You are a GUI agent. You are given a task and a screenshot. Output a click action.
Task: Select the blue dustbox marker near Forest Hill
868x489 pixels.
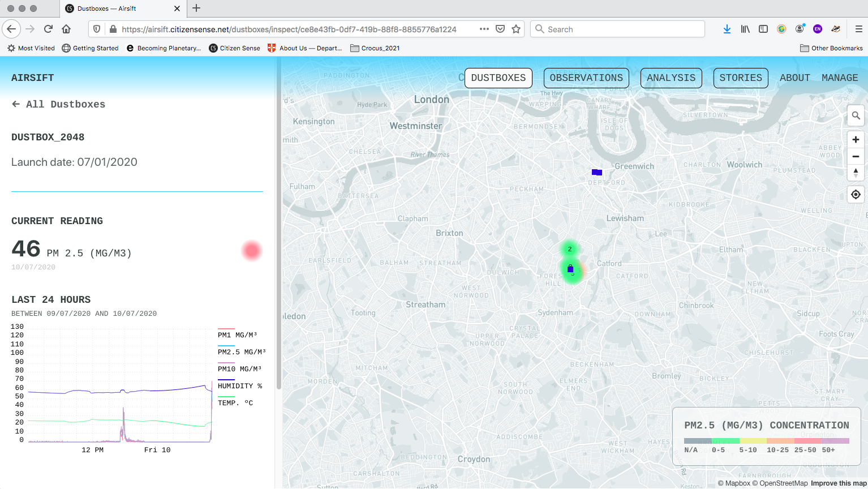[570, 269]
